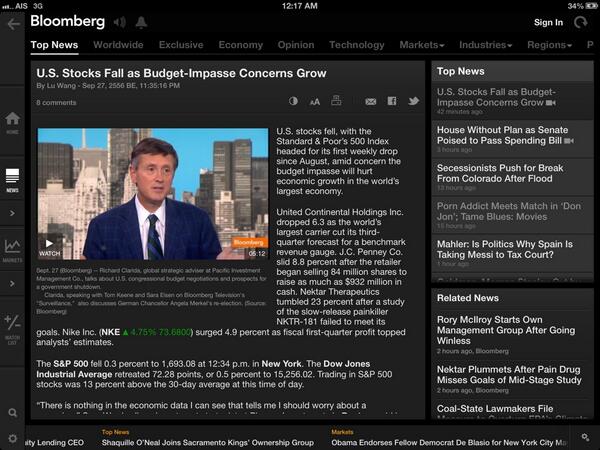600x450 pixels.
Task: Click the AIS 3G carrier signal indicator
Action: pos(22,6)
